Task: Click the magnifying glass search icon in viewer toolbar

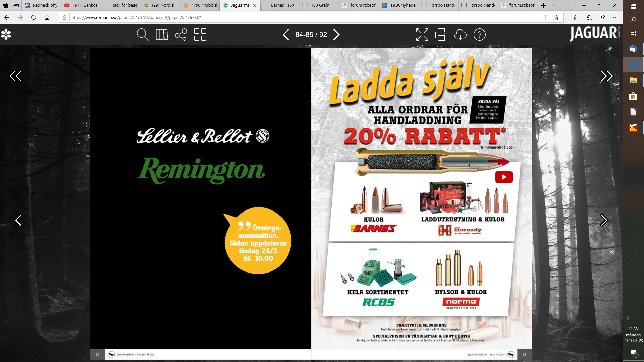Action: point(143,35)
